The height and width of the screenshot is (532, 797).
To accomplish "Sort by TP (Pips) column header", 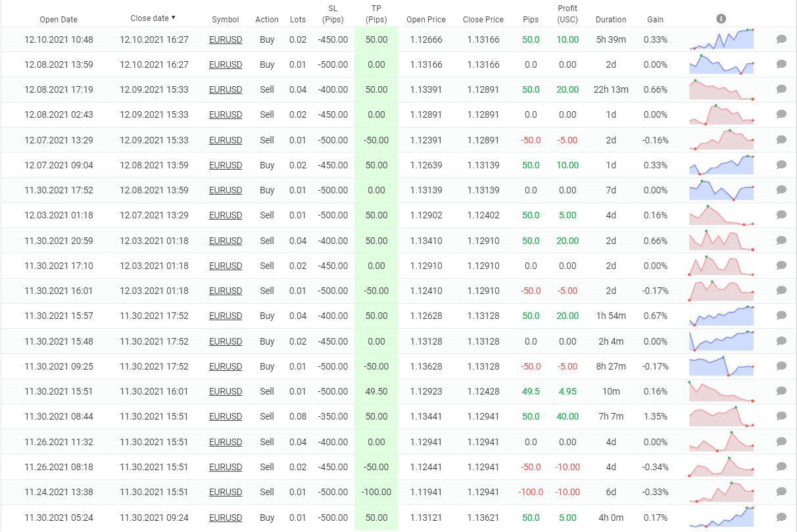I will tap(376, 14).
